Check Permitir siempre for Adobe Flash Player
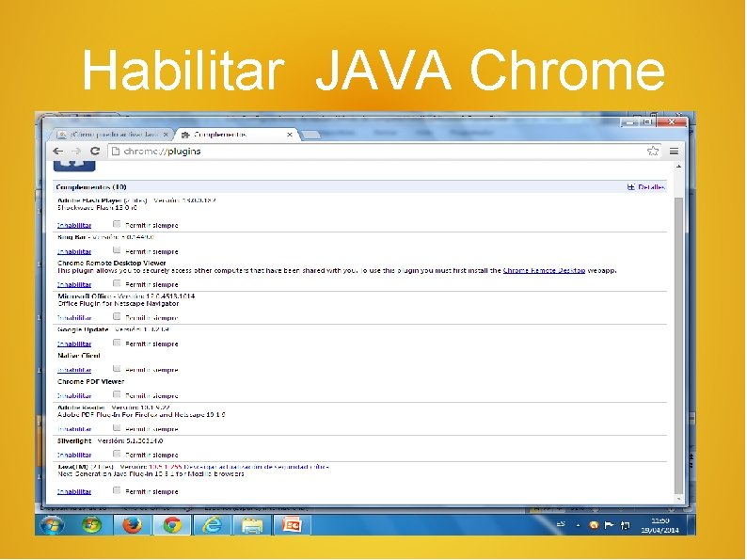The height and width of the screenshot is (560, 747). pos(117,224)
